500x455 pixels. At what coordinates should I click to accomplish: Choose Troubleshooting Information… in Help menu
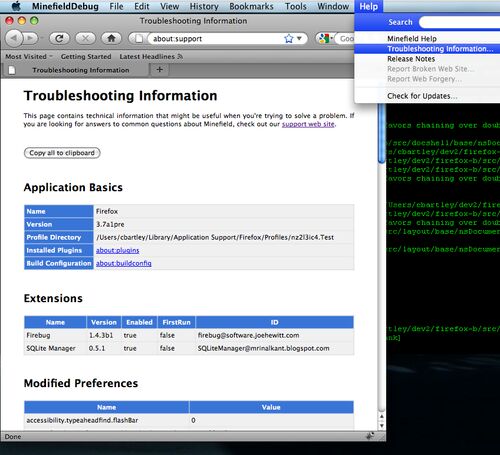pos(427,49)
